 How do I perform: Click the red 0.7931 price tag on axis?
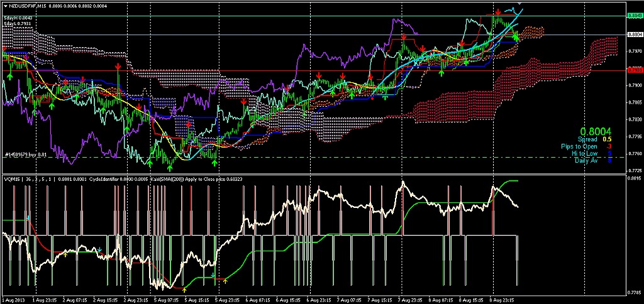click(635, 70)
